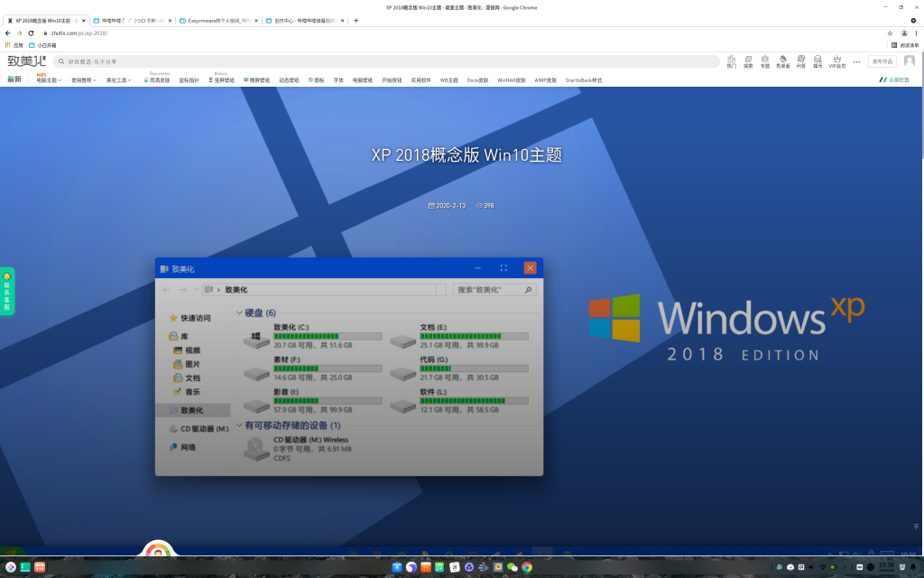
Task: Expand the 美化工具 dropdown menu
Action: [118, 80]
